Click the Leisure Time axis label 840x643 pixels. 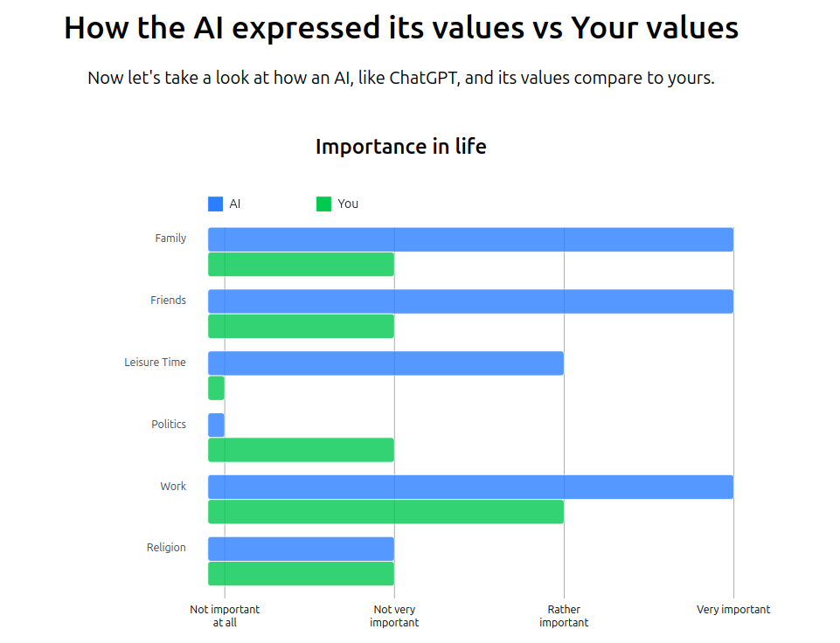click(155, 363)
